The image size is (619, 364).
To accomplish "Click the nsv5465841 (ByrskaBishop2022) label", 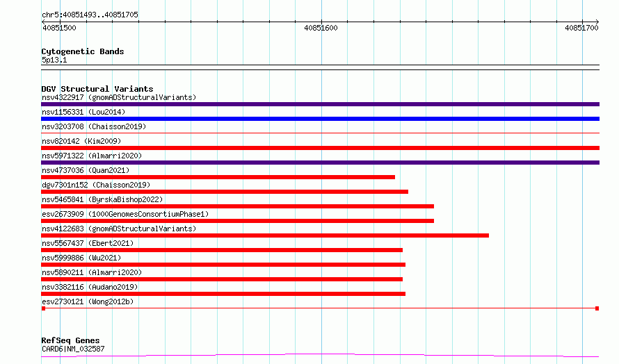I will 102,199.
